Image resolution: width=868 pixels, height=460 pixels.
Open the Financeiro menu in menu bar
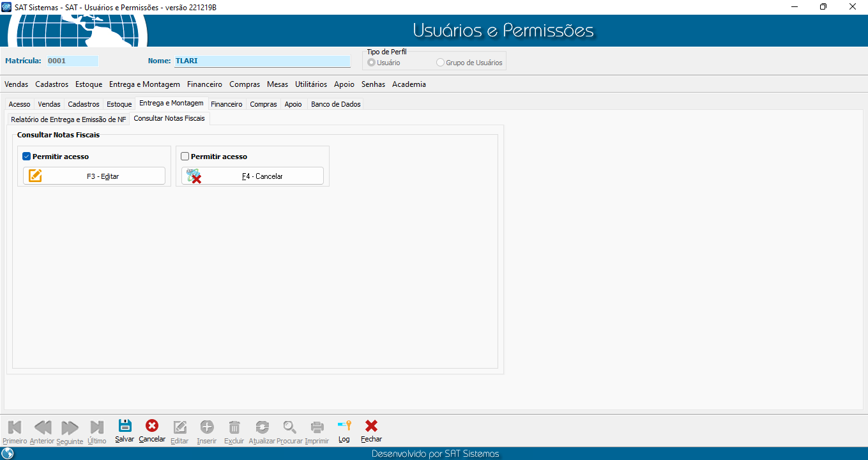pyautogui.click(x=204, y=84)
